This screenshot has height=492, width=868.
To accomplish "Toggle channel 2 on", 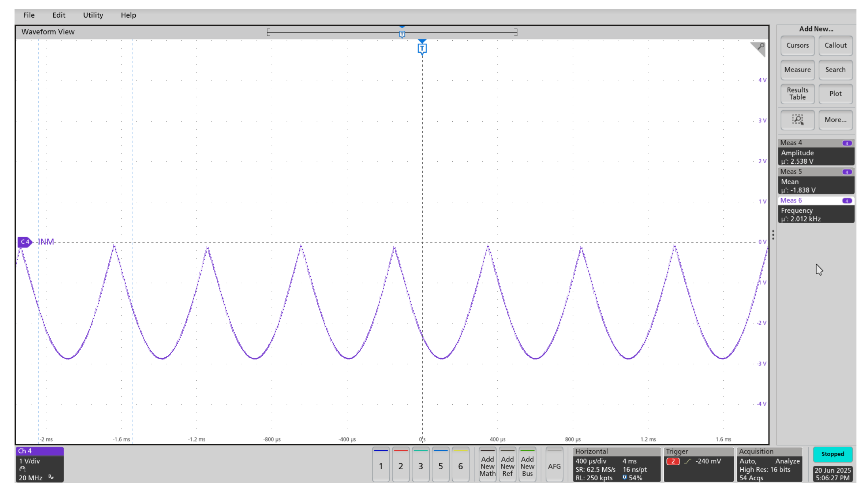I will pos(400,465).
